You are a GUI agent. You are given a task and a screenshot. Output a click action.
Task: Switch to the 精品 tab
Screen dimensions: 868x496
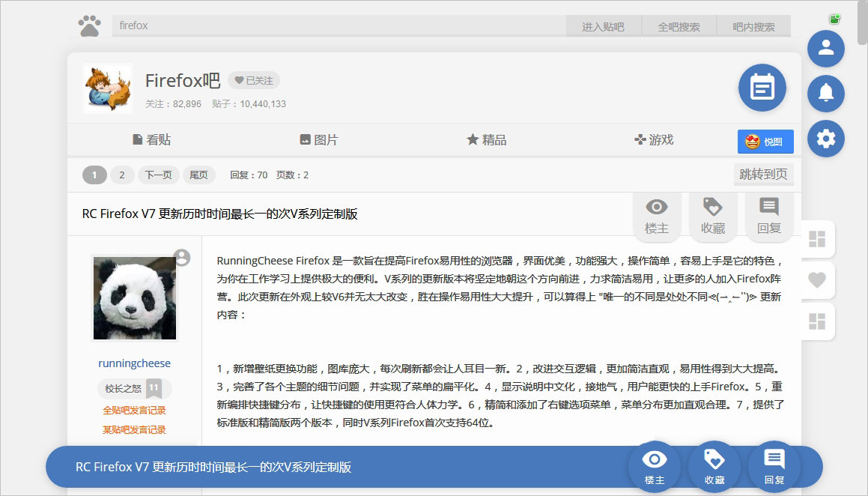pyautogui.click(x=487, y=139)
